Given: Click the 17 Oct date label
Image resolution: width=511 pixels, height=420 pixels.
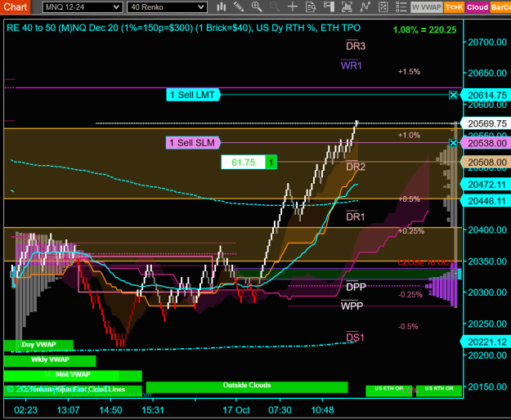Looking at the screenshot, I should pos(236,410).
